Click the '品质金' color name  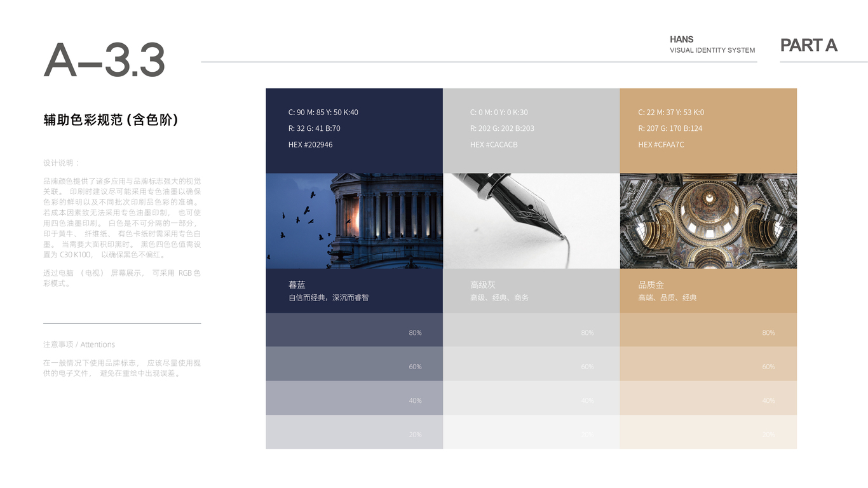pyautogui.click(x=651, y=285)
